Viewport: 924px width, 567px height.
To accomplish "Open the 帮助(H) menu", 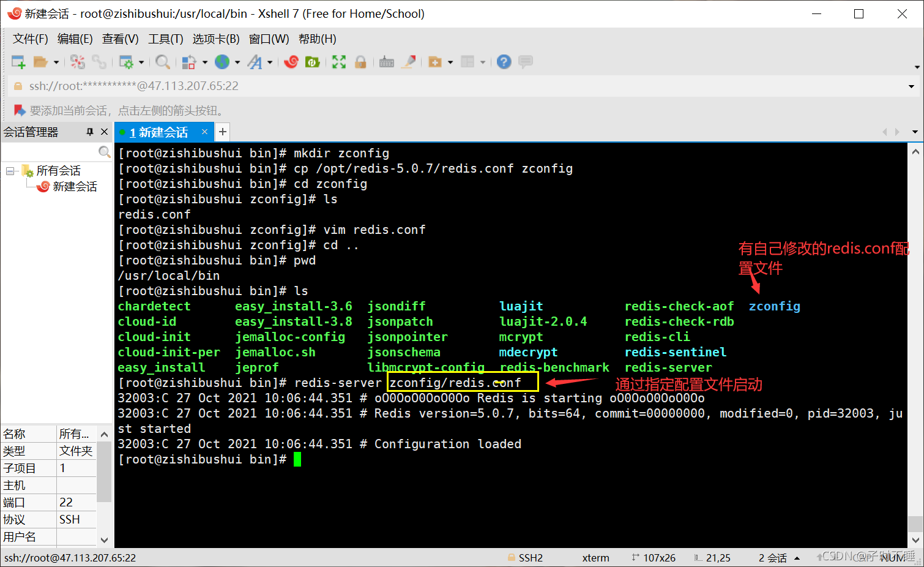I will (318, 39).
